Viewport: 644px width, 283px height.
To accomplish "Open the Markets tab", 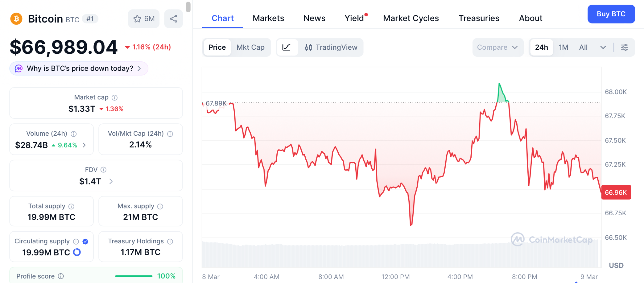I will (268, 18).
